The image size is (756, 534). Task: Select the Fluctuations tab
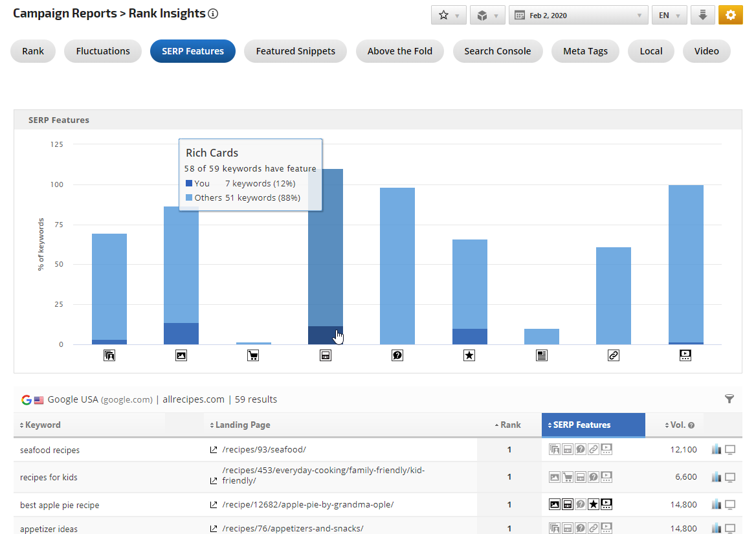tap(103, 51)
